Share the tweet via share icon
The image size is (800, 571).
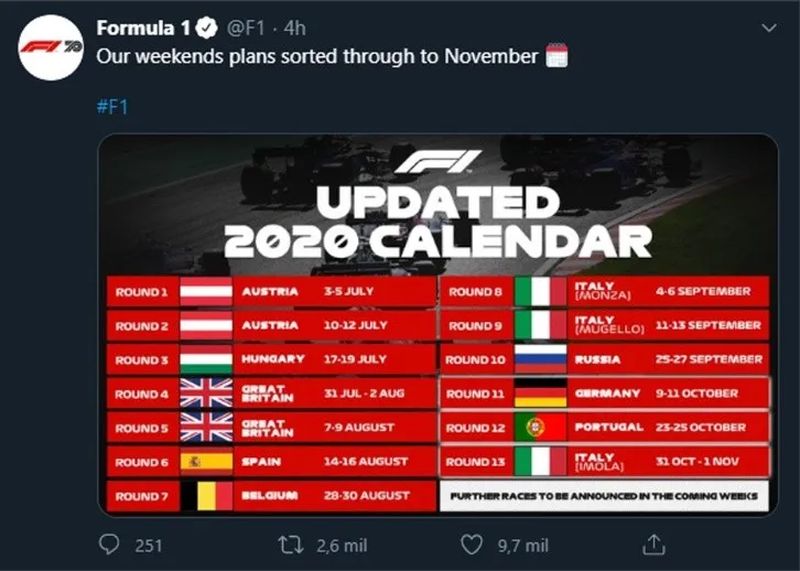tap(653, 543)
